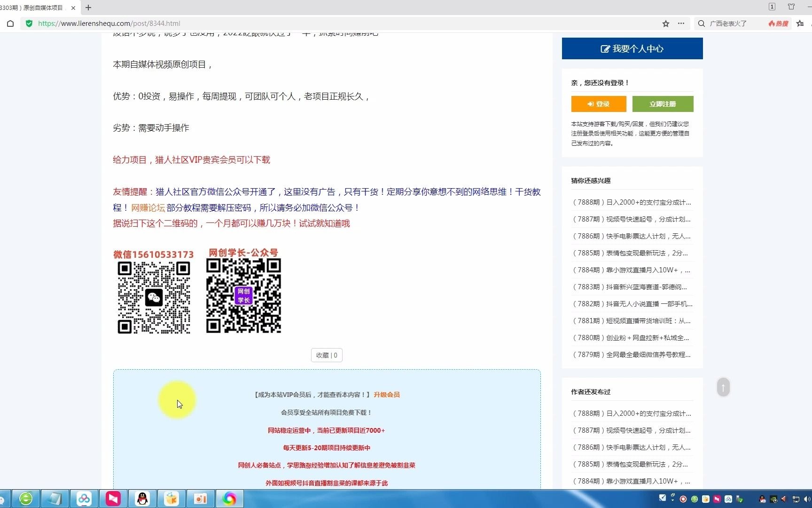
Task: Open the browser skin shirt icon
Action: (791, 7)
